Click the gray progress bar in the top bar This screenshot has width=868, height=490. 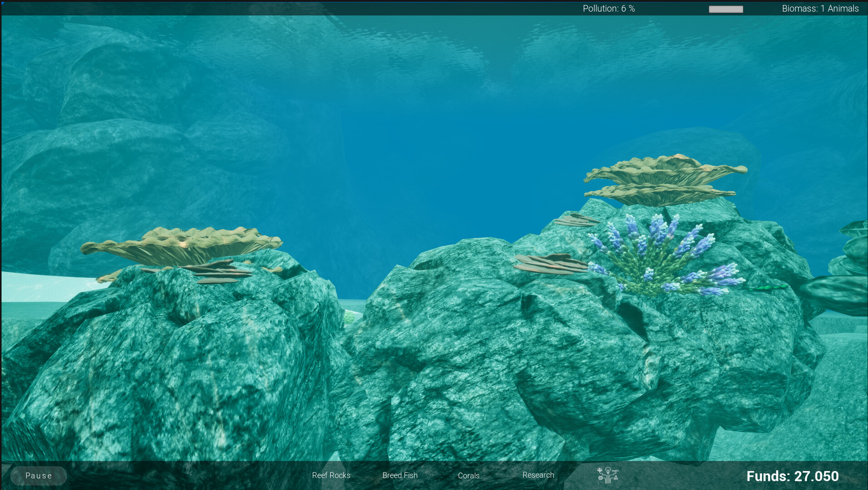point(725,9)
